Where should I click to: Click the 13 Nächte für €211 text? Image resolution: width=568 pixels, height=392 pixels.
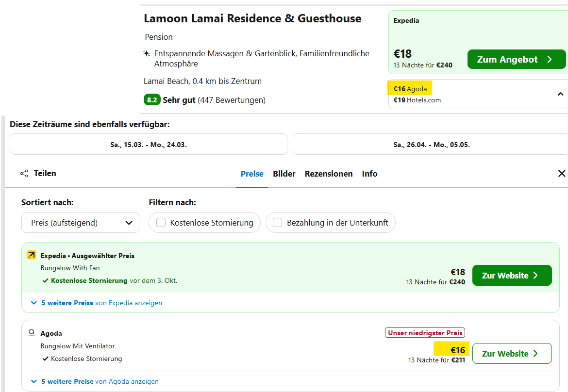(x=436, y=360)
